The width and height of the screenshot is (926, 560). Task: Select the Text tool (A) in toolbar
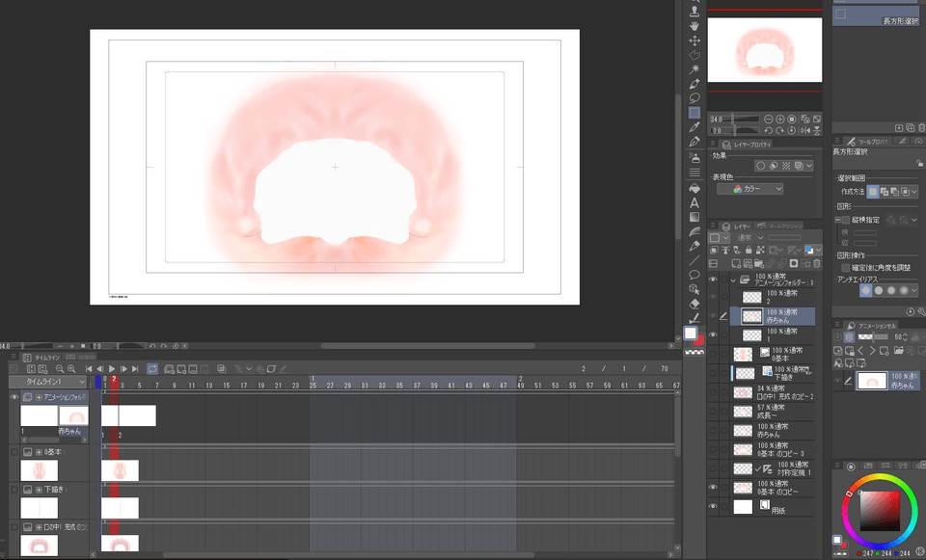[694, 202]
